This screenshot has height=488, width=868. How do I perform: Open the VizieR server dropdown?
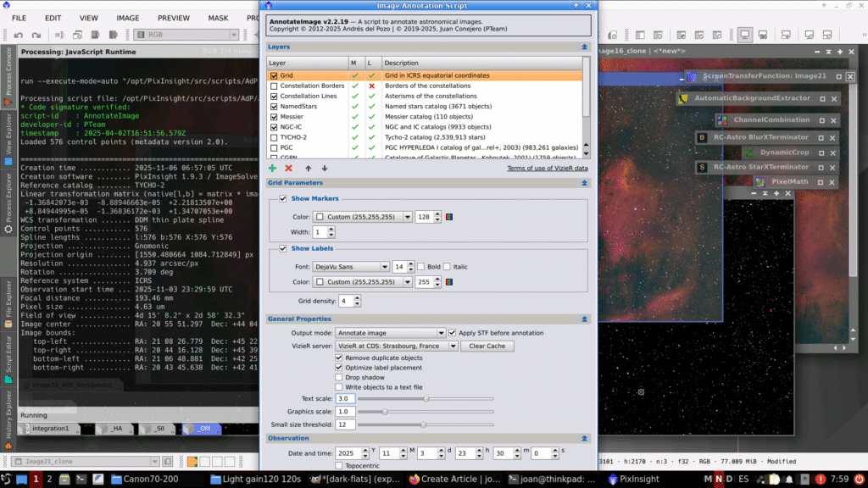[x=397, y=347]
